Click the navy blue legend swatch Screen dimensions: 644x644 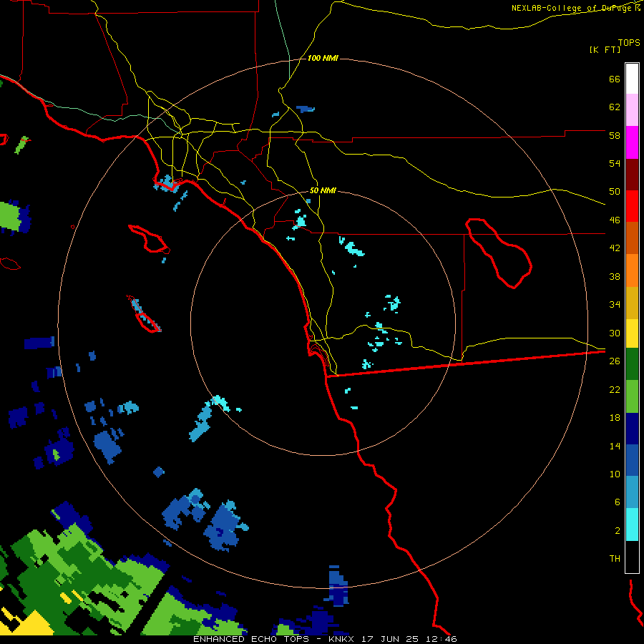pos(632,429)
